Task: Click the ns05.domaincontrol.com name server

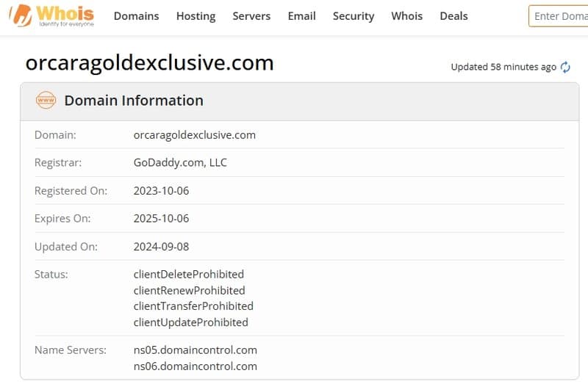Action: [x=195, y=350]
